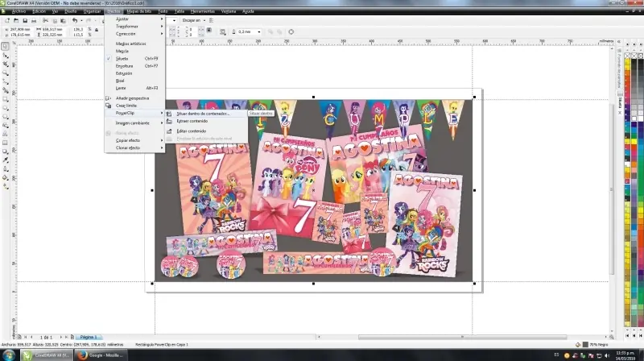
Task: Click the Google Mozilla Firefox taskbar button
Action: click(x=101, y=355)
